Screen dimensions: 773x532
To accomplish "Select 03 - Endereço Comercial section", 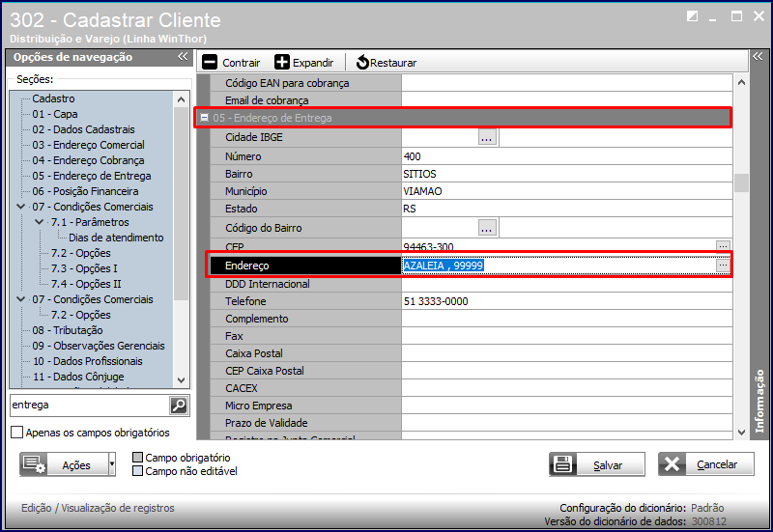I will coord(88,145).
